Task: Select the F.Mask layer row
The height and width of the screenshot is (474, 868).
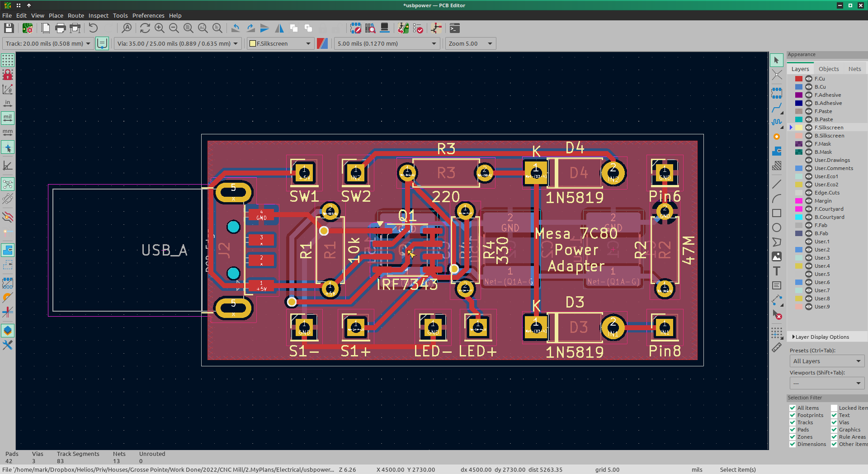Action: click(827, 144)
